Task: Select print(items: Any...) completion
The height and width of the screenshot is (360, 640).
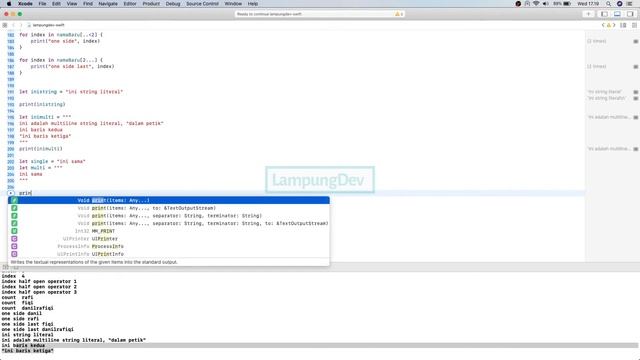Action: coord(169,200)
